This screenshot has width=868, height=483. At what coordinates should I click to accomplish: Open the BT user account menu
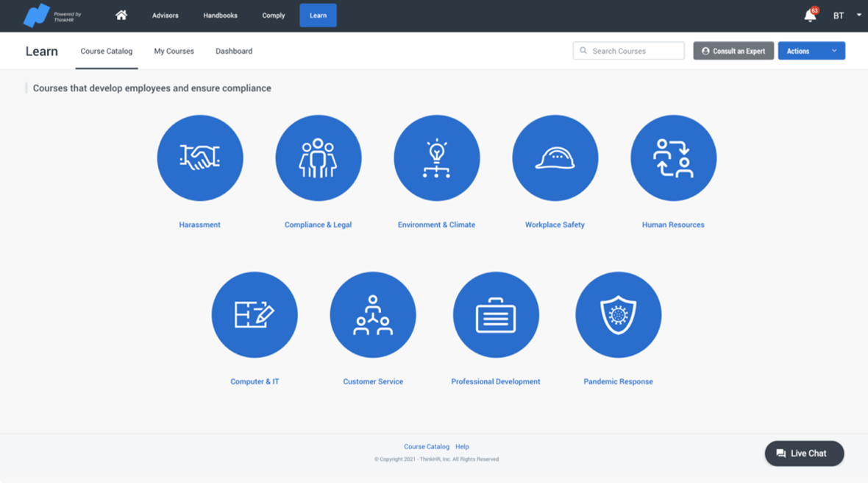pyautogui.click(x=845, y=15)
